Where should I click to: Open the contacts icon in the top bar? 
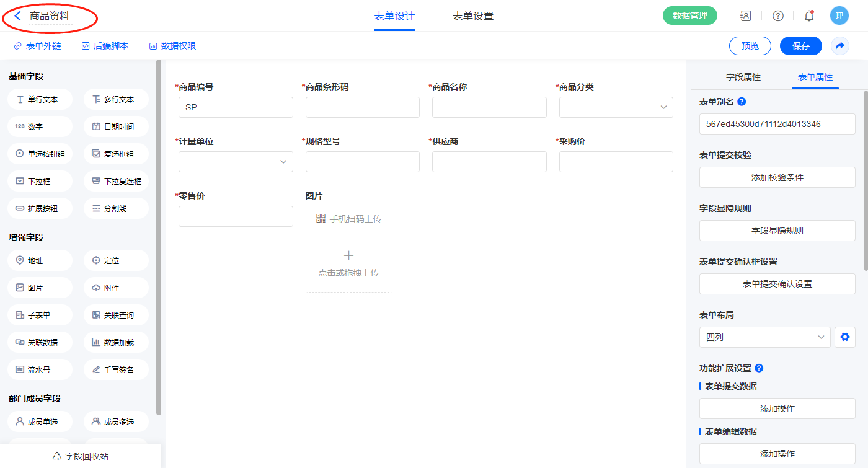coord(746,16)
